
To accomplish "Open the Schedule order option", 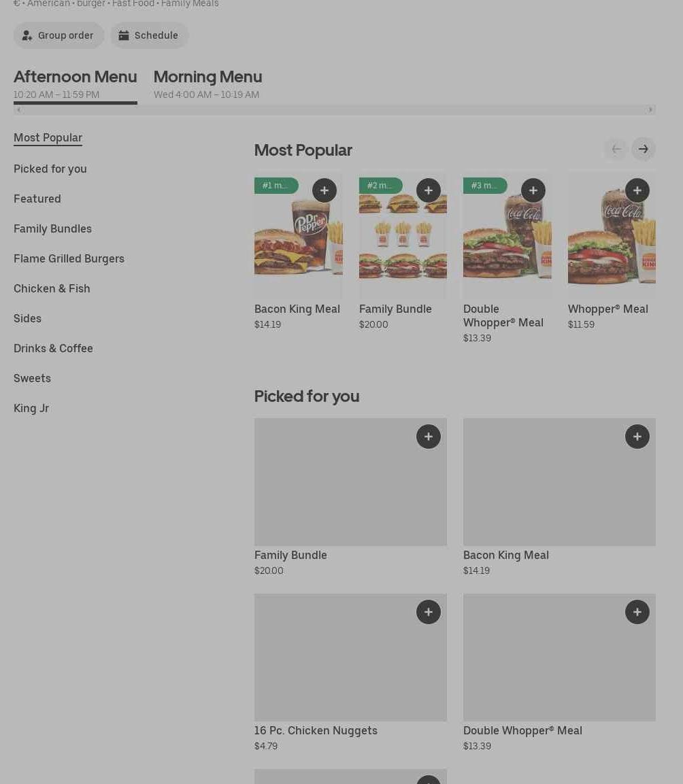I will coord(149,35).
